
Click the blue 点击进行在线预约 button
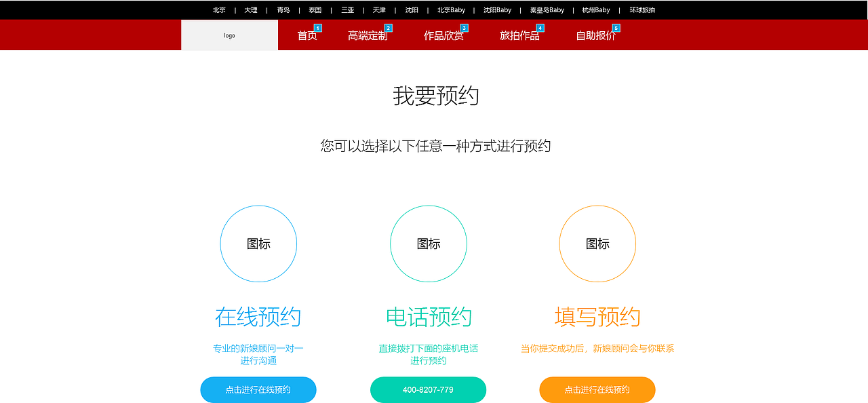coord(258,389)
